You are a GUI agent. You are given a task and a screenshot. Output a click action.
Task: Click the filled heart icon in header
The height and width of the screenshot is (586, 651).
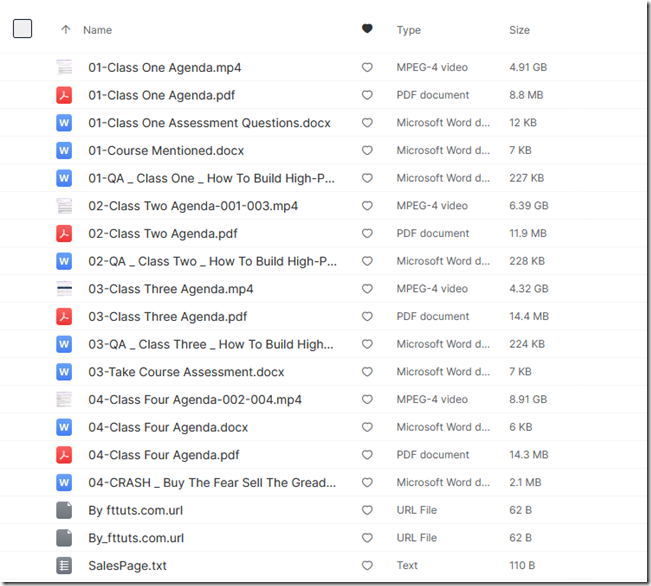tap(367, 30)
